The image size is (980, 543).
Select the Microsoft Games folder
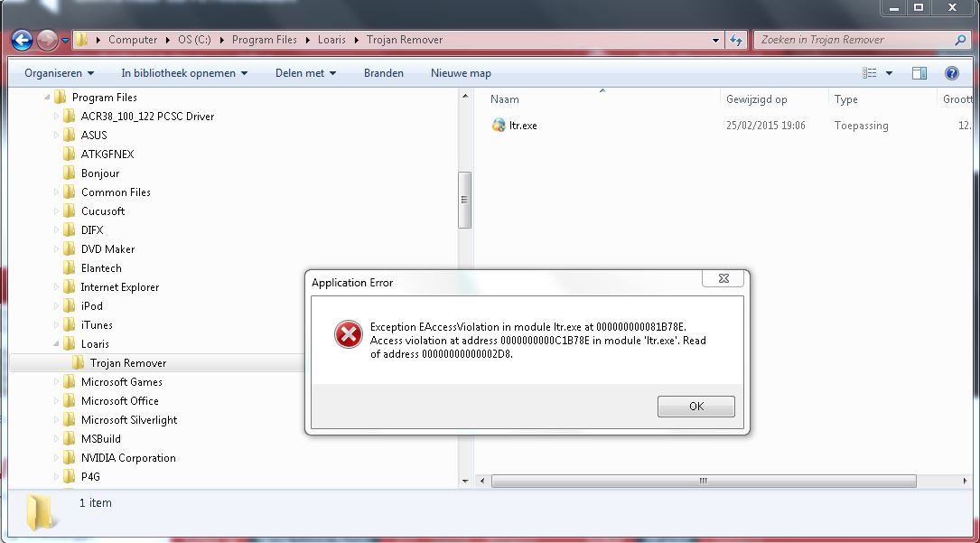click(121, 382)
